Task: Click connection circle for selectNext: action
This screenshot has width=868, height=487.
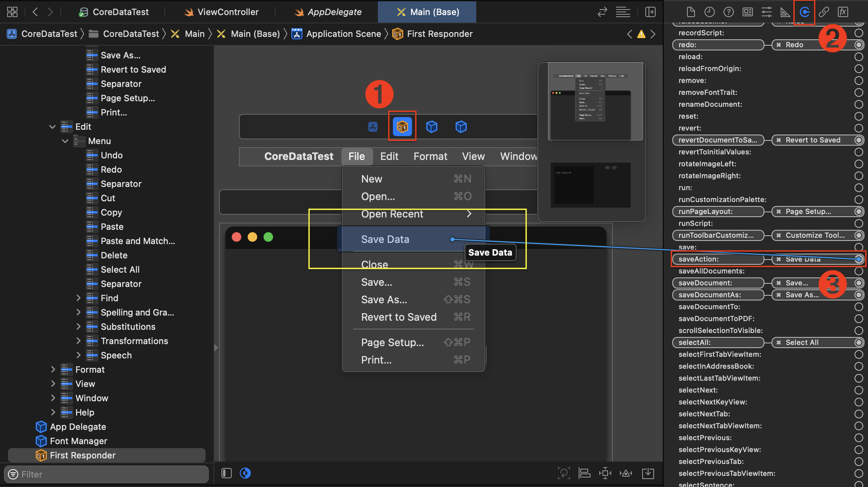Action: 858,390
